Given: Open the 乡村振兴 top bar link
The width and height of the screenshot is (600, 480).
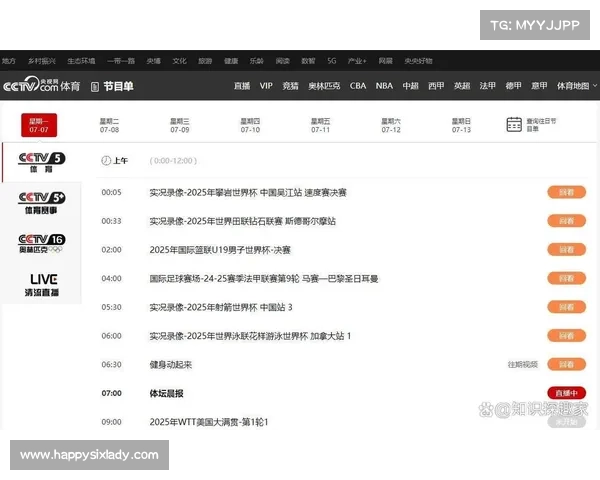Looking at the screenshot, I should tap(42, 61).
